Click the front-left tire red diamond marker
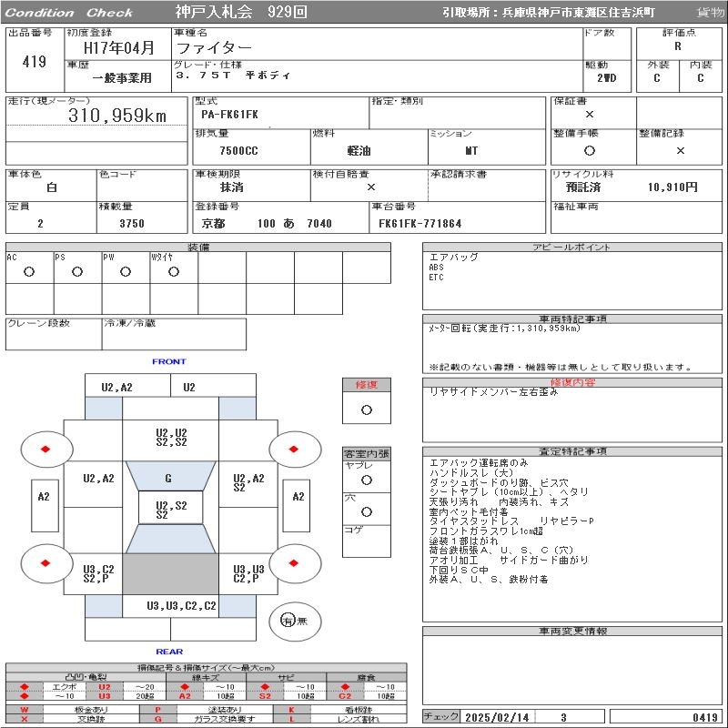728x728 pixels. (45, 449)
